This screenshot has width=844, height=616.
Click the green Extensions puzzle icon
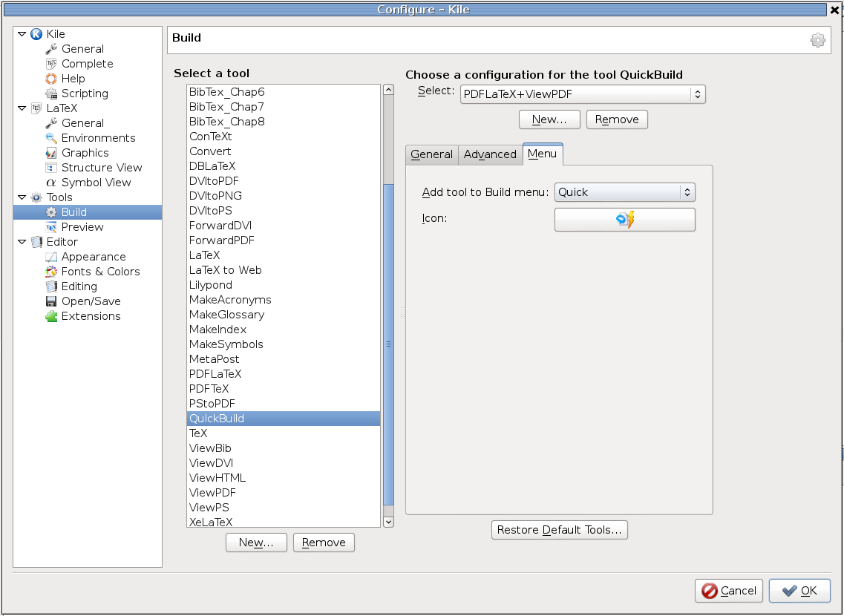coord(51,316)
